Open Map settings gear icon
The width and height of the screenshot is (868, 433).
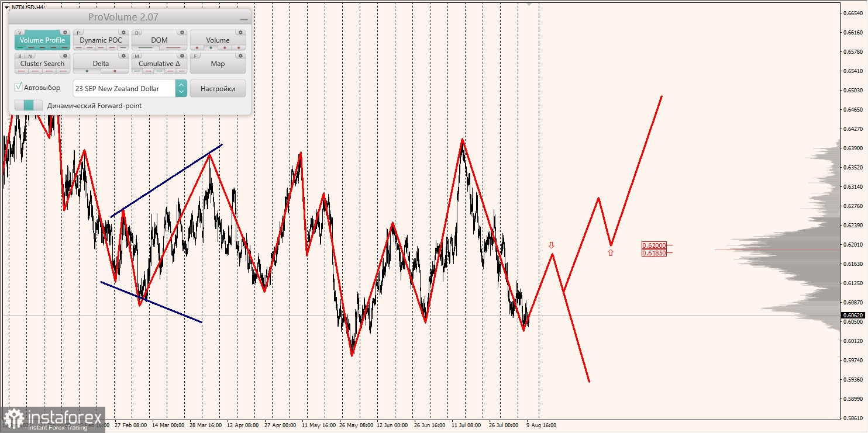pos(240,56)
